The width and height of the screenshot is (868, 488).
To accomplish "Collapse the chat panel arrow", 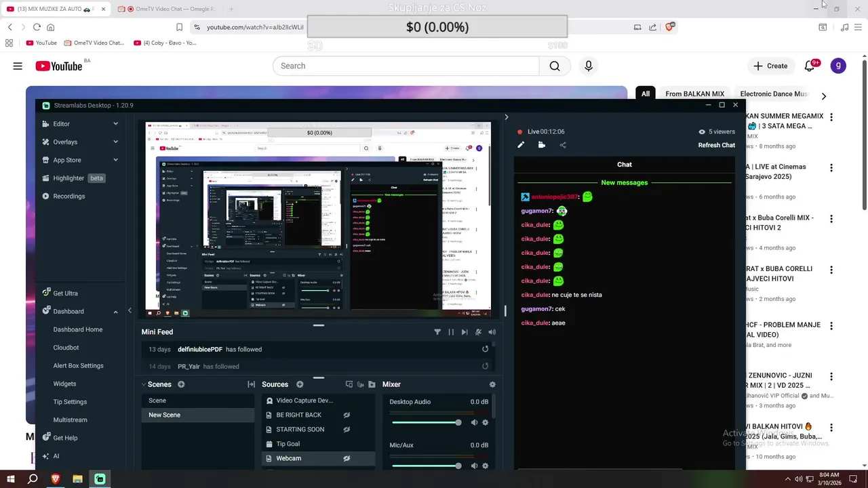I will (x=506, y=117).
